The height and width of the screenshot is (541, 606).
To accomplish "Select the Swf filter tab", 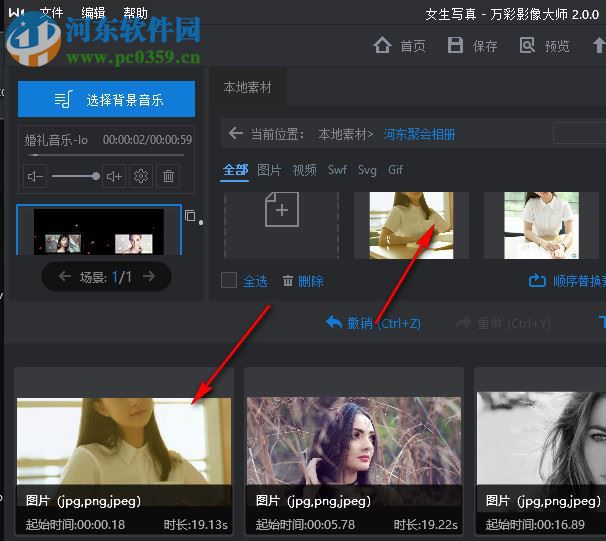I will [337, 170].
